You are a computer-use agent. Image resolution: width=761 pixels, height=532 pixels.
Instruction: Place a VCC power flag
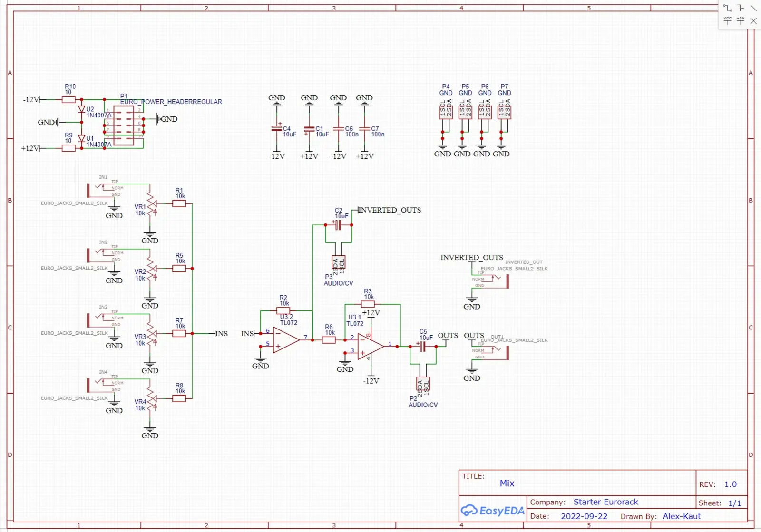click(728, 20)
